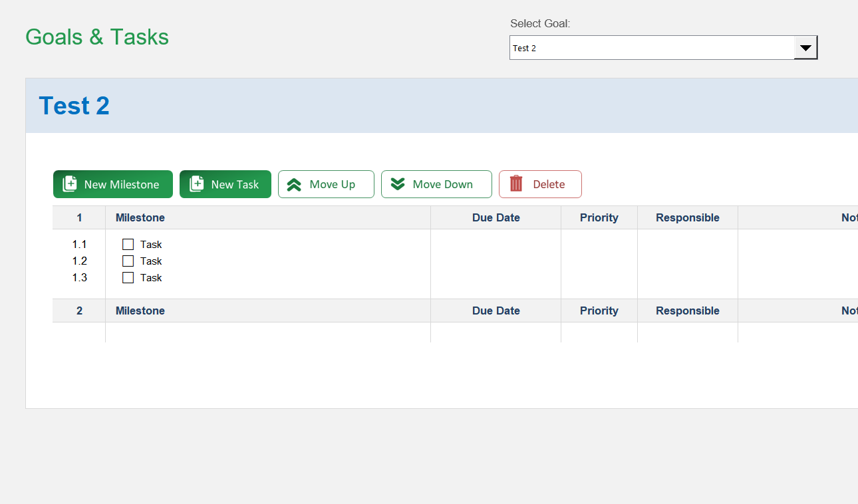Check the checkbox for task 1.1

click(x=128, y=244)
